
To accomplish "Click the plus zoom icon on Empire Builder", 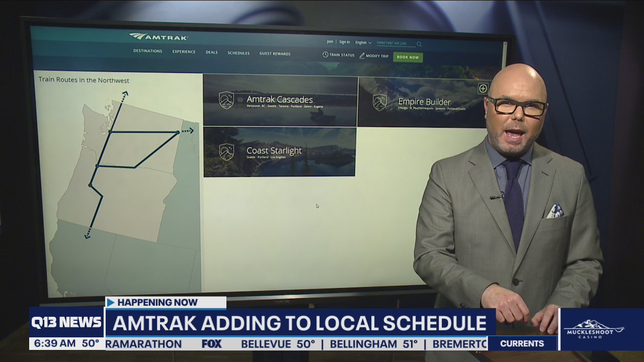I will (x=482, y=87).
